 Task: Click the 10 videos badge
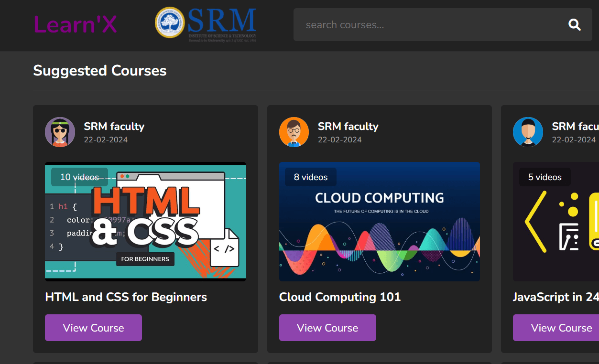click(79, 177)
